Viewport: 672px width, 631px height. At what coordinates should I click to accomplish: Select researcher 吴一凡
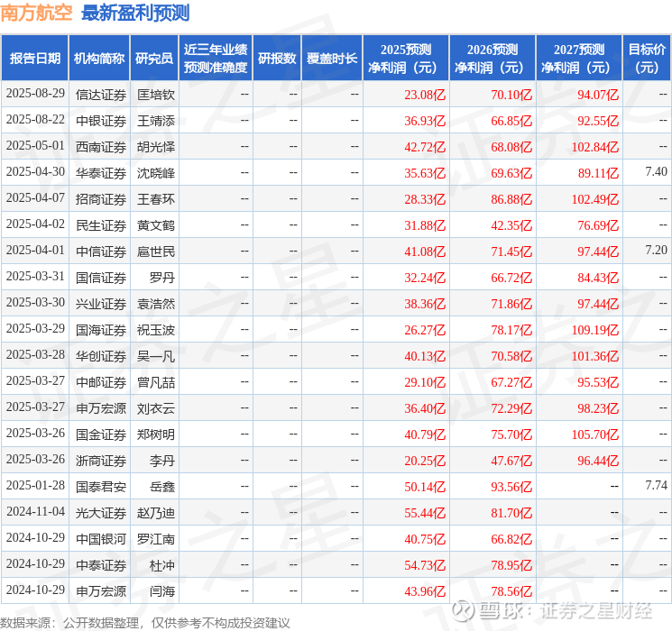(x=155, y=355)
